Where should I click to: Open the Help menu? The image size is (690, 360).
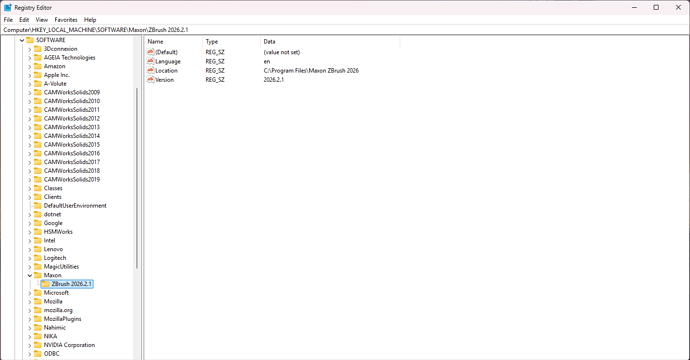(90, 20)
